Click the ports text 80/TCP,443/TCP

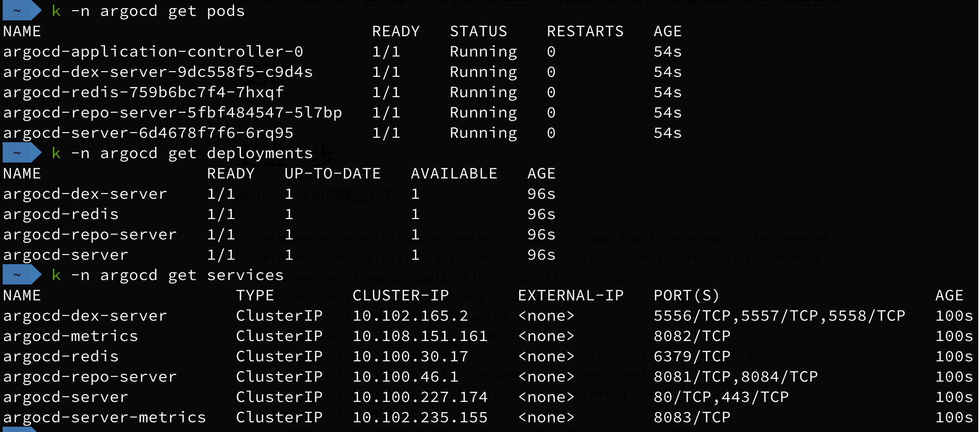[721, 397]
